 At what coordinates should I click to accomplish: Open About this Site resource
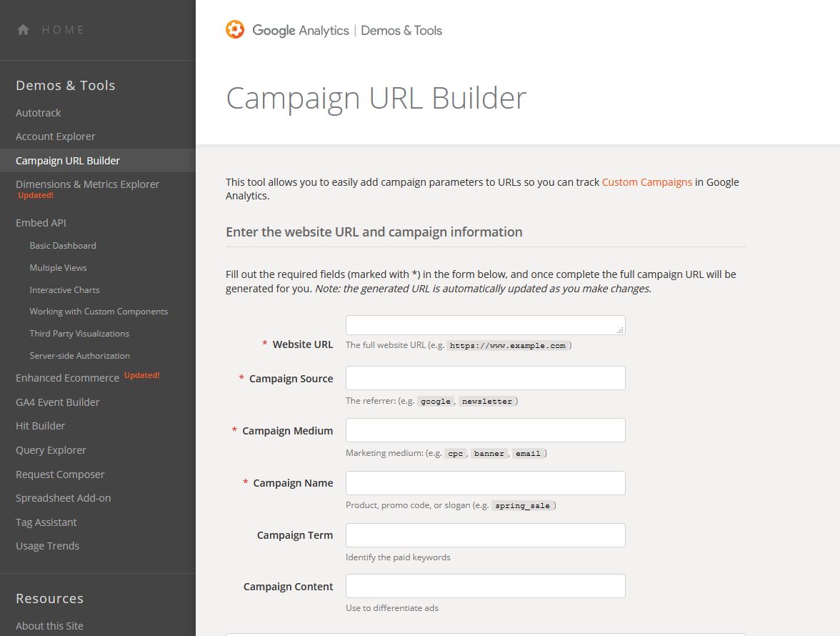[49, 626]
